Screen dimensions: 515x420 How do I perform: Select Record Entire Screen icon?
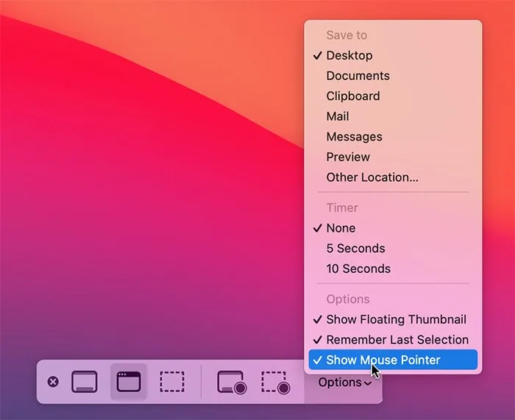click(x=231, y=382)
